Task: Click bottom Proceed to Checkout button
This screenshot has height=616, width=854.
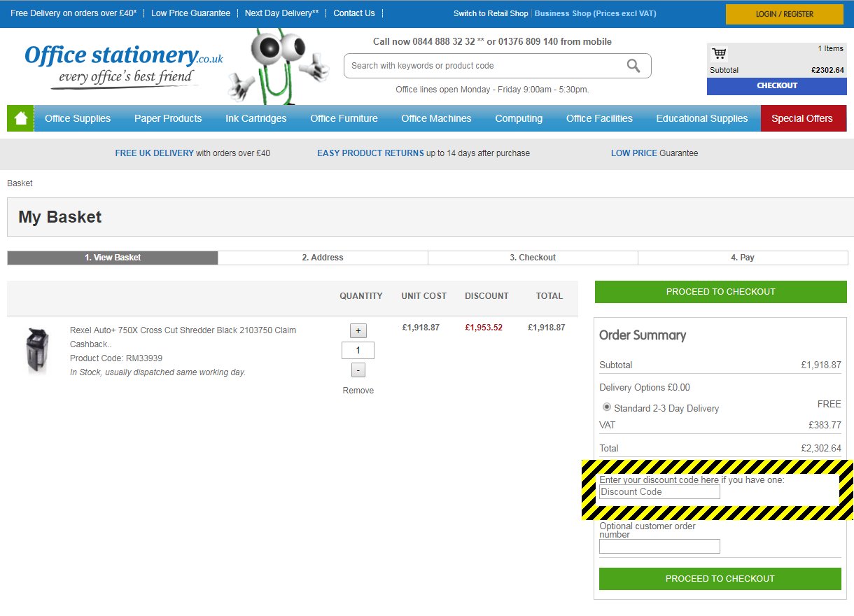Action: [x=720, y=579]
